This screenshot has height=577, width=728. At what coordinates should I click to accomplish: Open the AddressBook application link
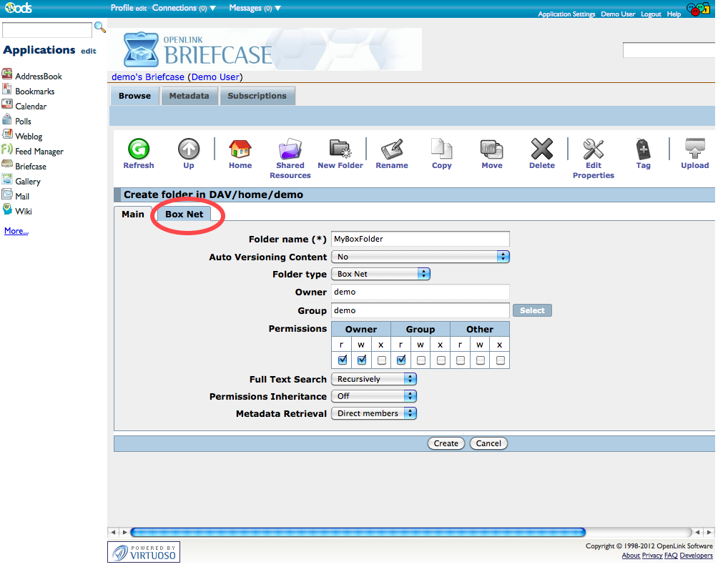tap(39, 77)
